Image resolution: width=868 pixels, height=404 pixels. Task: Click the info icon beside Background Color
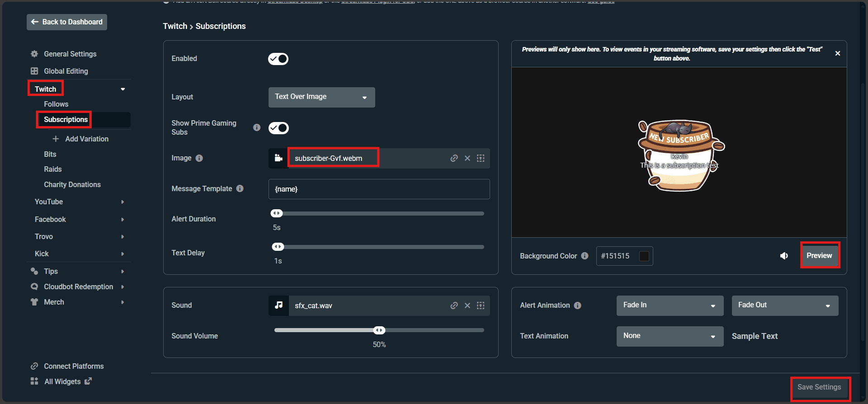pos(585,256)
